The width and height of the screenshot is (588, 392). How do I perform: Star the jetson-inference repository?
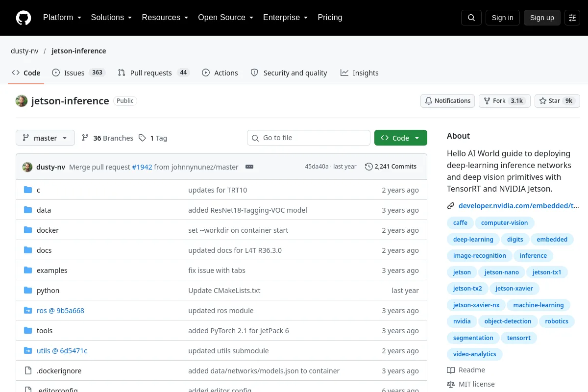(x=557, y=101)
